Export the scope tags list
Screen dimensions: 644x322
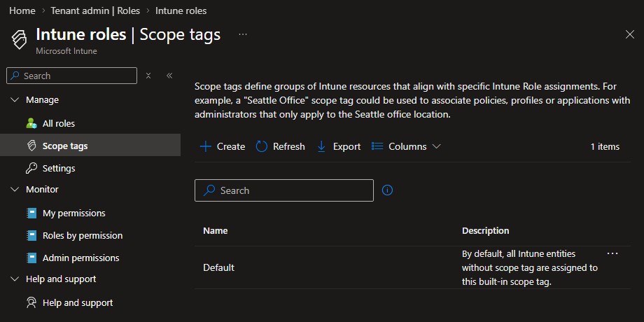click(339, 146)
